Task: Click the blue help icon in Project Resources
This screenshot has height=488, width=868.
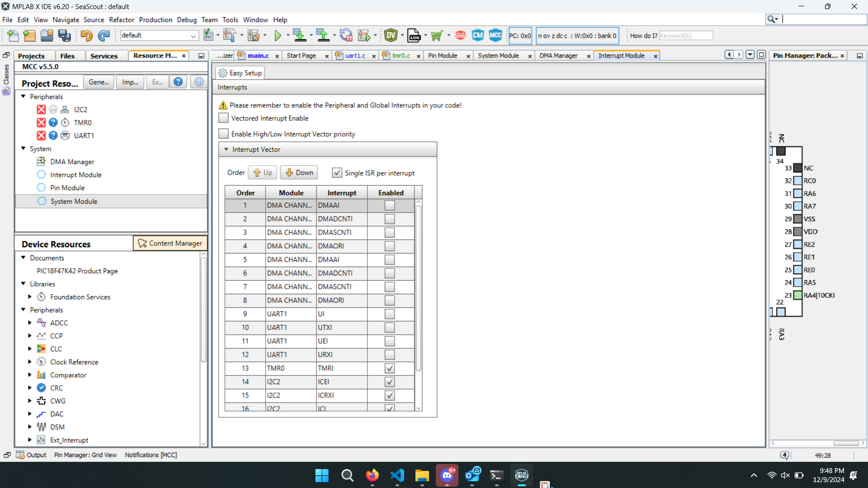Action: (178, 82)
